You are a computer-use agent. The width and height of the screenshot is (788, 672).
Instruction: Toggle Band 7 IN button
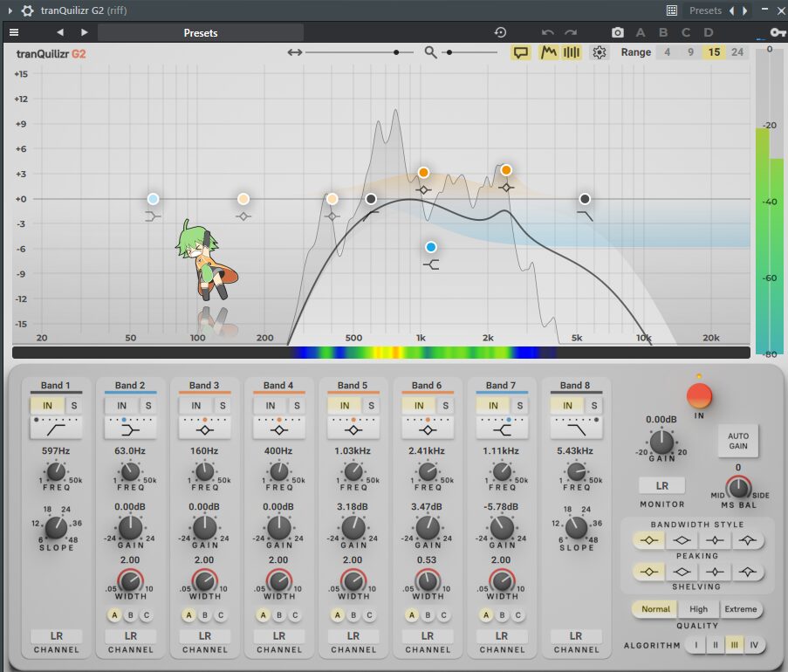494,406
